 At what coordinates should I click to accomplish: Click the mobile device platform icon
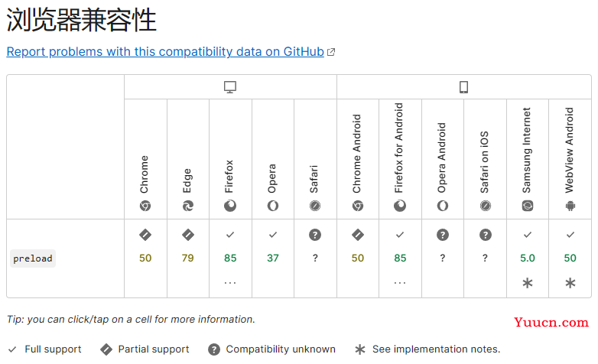(x=463, y=87)
